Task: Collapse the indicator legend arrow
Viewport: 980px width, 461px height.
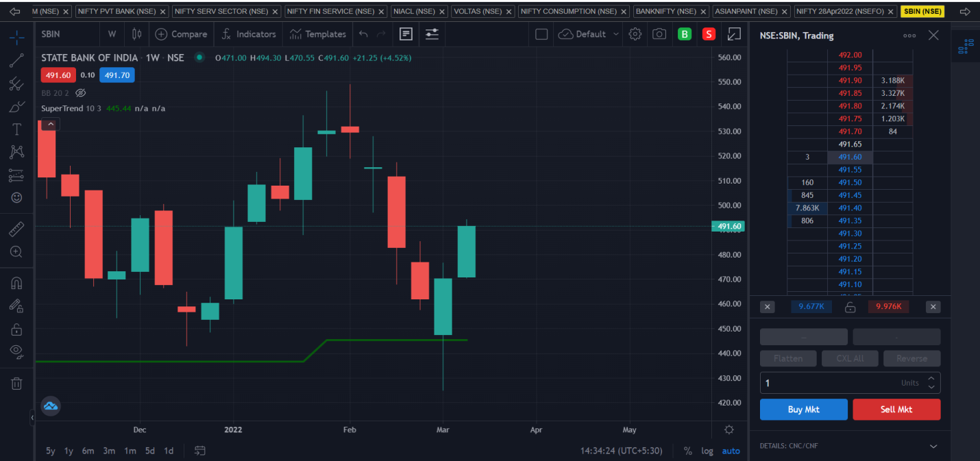Action: point(51,124)
